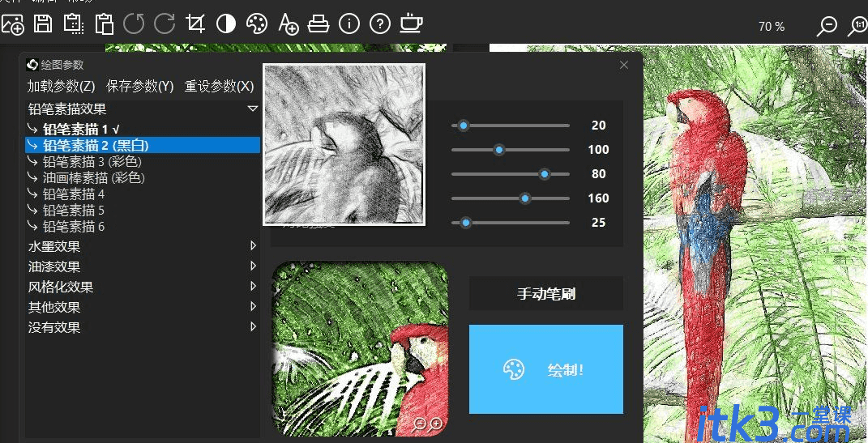Click the paste clipboard icon
Viewport: 868px width, 443px height.
click(104, 23)
